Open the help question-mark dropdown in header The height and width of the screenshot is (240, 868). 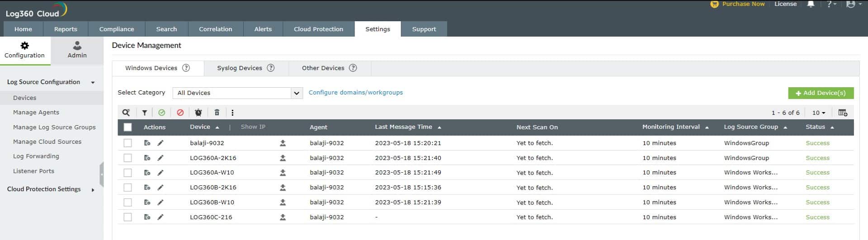[x=832, y=4]
